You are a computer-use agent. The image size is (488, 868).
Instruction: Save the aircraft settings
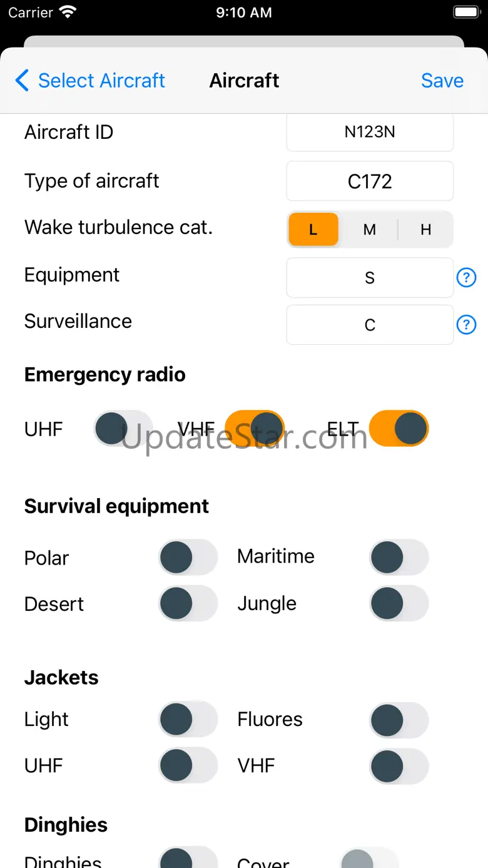click(442, 81)
